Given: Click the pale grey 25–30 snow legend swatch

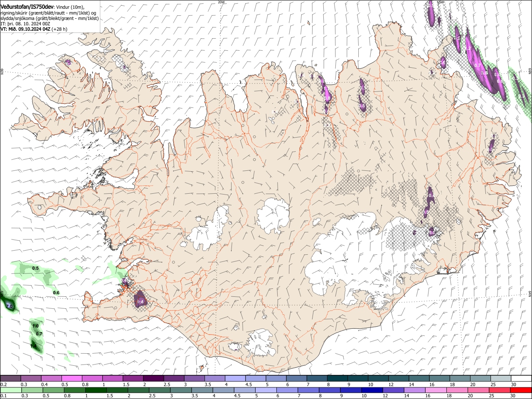Looking at the screenshot, I should tap(500, 379).
